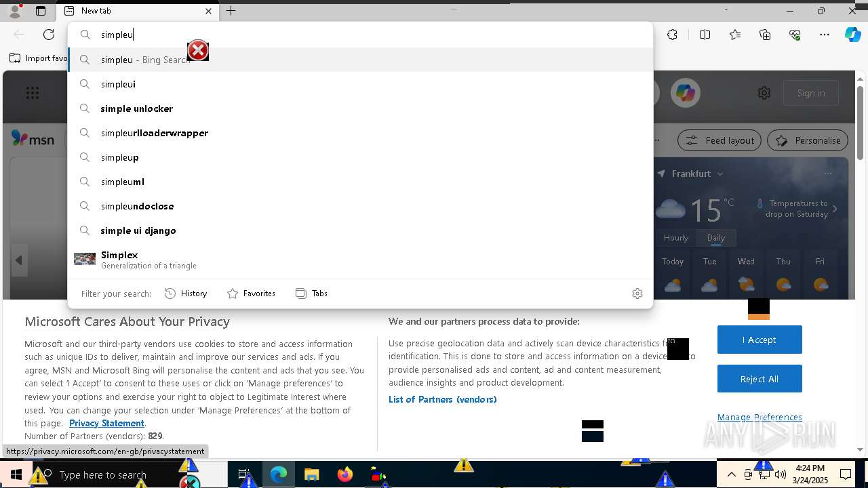Open Feed layout options
This screenshot has width=868, height=488.
click(719, 140)
